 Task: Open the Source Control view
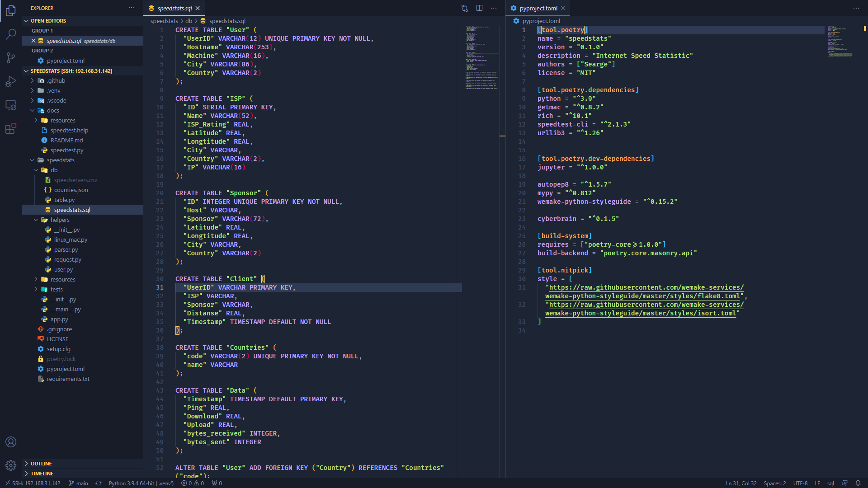[11, 58]
